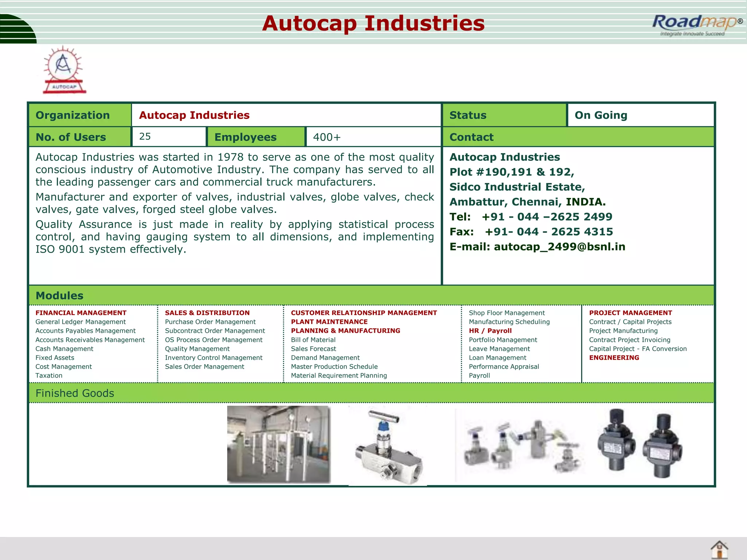This screenshot has width=747, height=560.
Task: Click the HR / Payroll heading
Action: click(x=490, y=331)
